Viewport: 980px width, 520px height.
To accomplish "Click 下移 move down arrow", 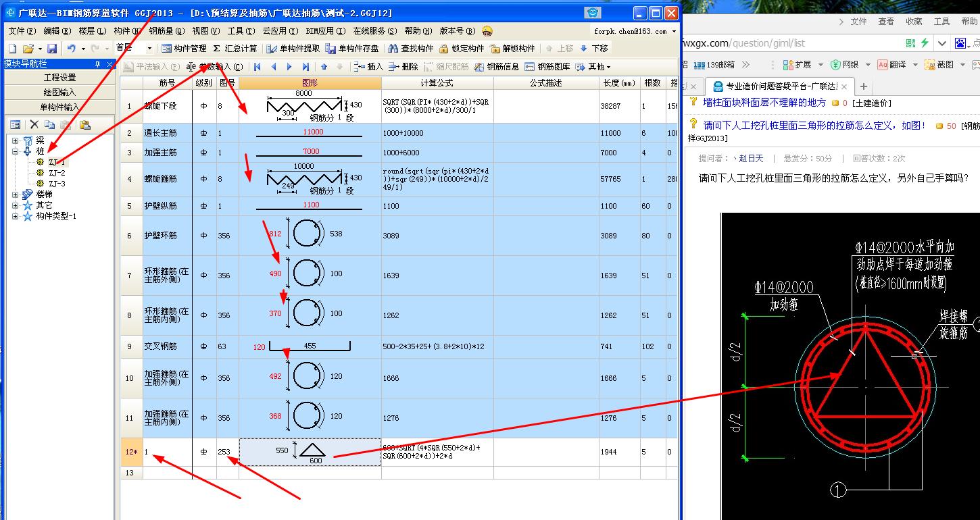I will coord(594,49).
